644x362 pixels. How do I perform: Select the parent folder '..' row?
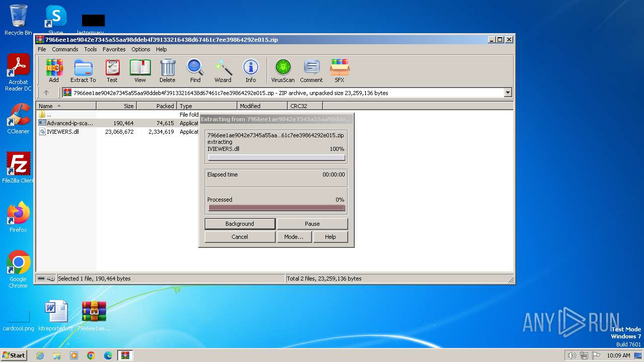tap(118, 115)
